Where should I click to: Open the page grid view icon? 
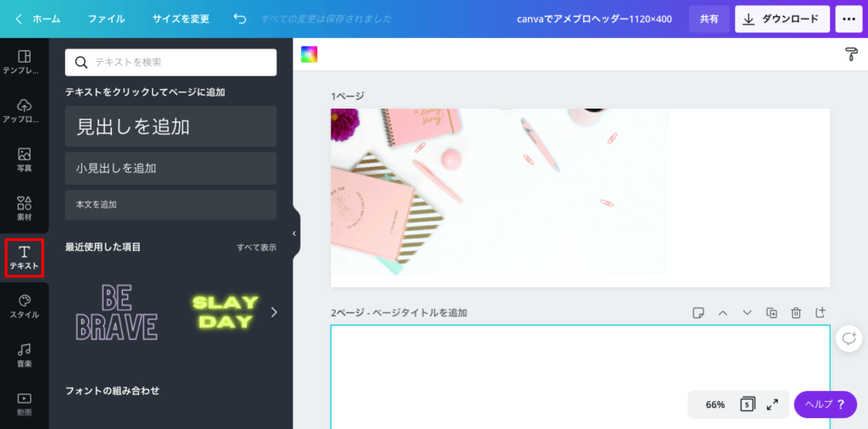pyautogui.click(x=748, y=404)
